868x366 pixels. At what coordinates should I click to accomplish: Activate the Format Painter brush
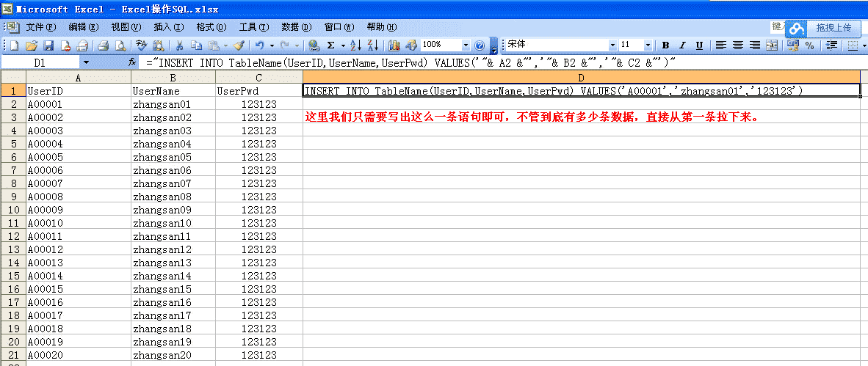239,45
